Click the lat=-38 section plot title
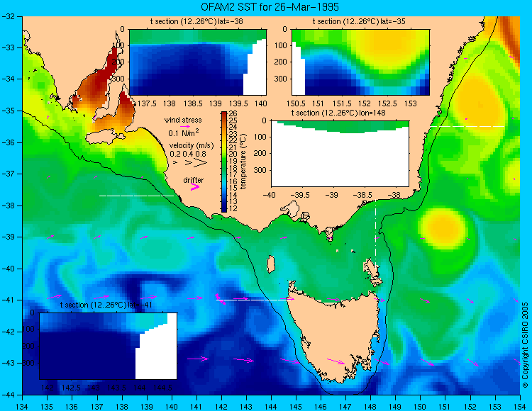The width and height of the screenshot is (532, 411). point(196,22)
